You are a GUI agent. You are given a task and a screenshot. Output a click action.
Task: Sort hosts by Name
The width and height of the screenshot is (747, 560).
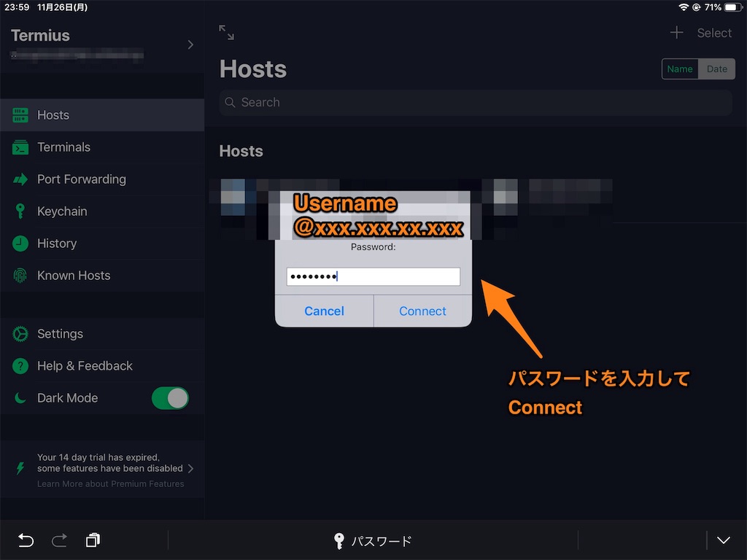(x=680, y=69)
